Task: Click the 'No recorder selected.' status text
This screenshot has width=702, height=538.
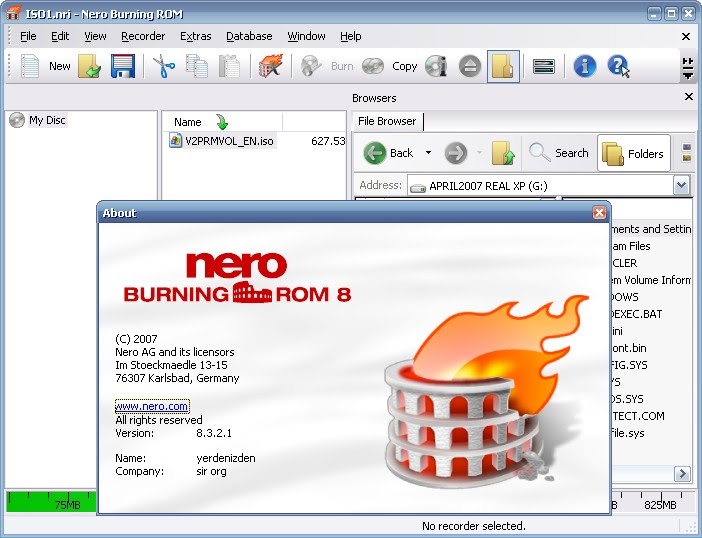Action: 474,526
